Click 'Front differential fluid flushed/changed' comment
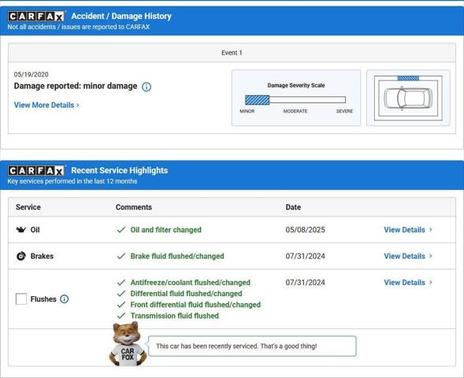Viewport: 464px width, 378px height. point(196,304)
